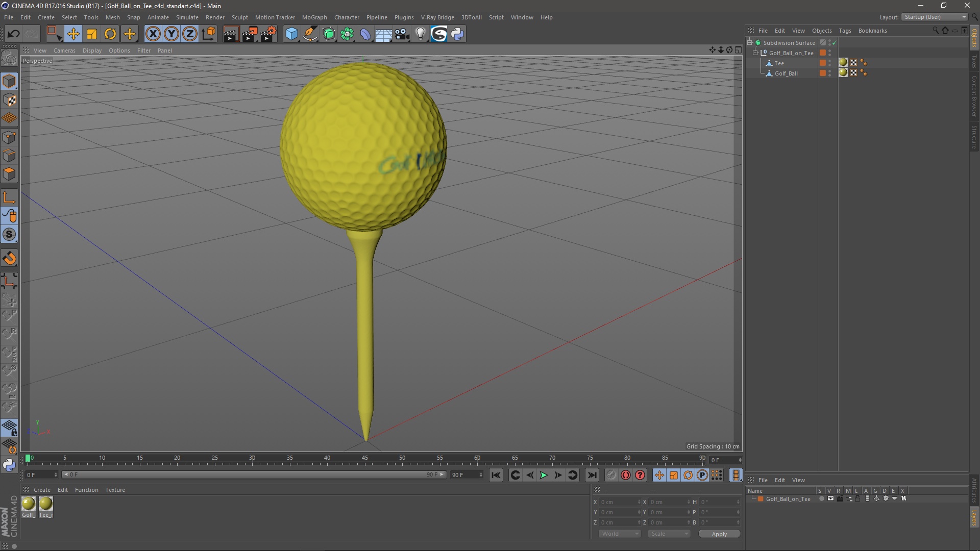Screen dimensions: 980x551
Task: Click the rotation H input field
Action: (720, 502)
